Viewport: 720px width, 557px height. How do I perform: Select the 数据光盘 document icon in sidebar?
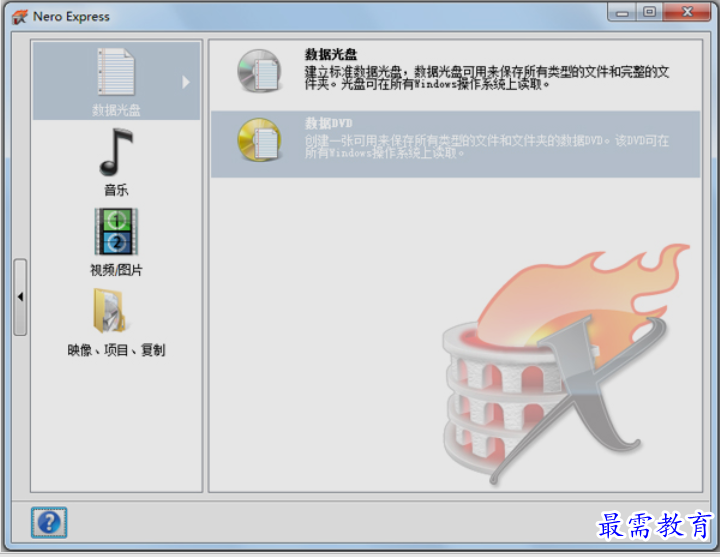tap(116, 72)
